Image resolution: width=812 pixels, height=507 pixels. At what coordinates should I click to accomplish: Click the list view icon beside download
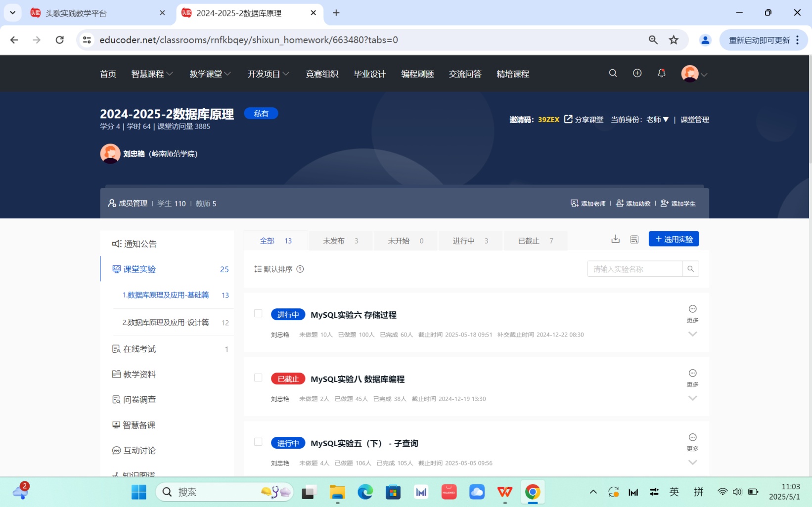coord(634,239)
